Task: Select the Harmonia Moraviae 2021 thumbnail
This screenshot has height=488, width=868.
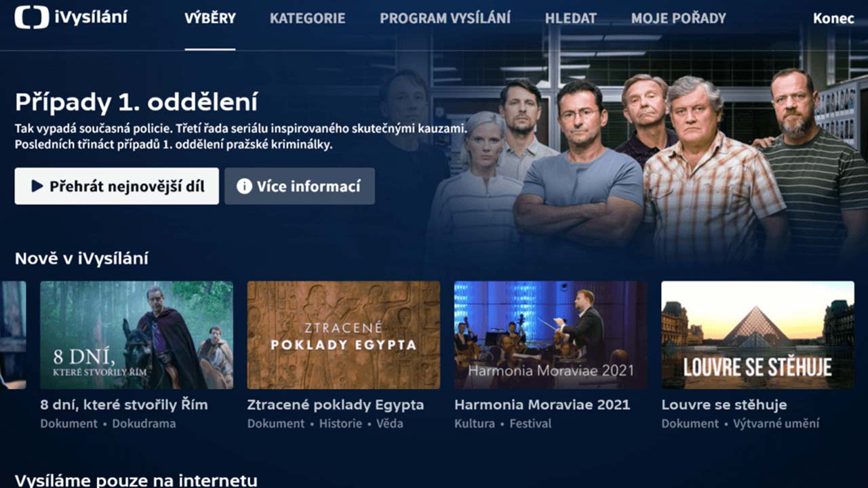Action: [551, 335]
